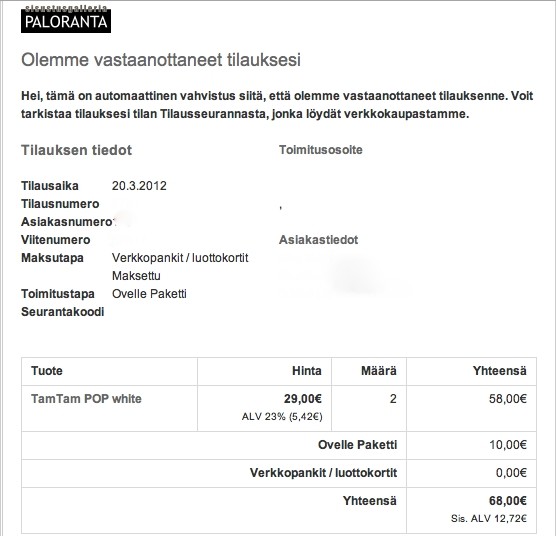Select the heading Olemme vastaanottaneet tilauksesi
The height and width of the screenshot is (536, 556).
point(161,60)
